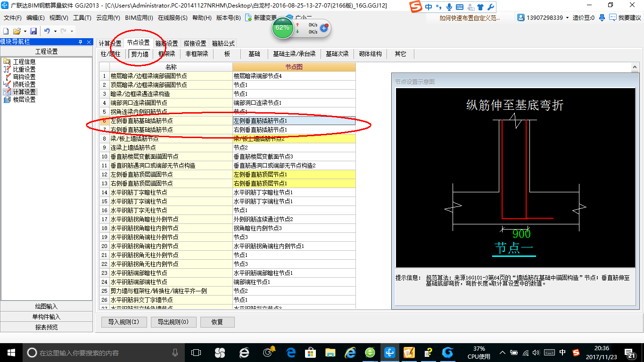
Task: Click the Sogou soft keyboard icon
Action: click(x=460, y=7)
